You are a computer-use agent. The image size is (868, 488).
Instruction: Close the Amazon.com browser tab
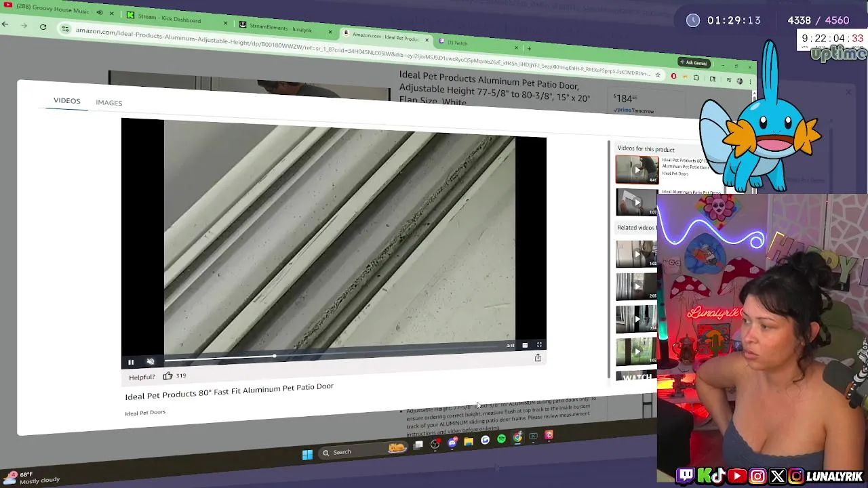[x=427, y=39]
